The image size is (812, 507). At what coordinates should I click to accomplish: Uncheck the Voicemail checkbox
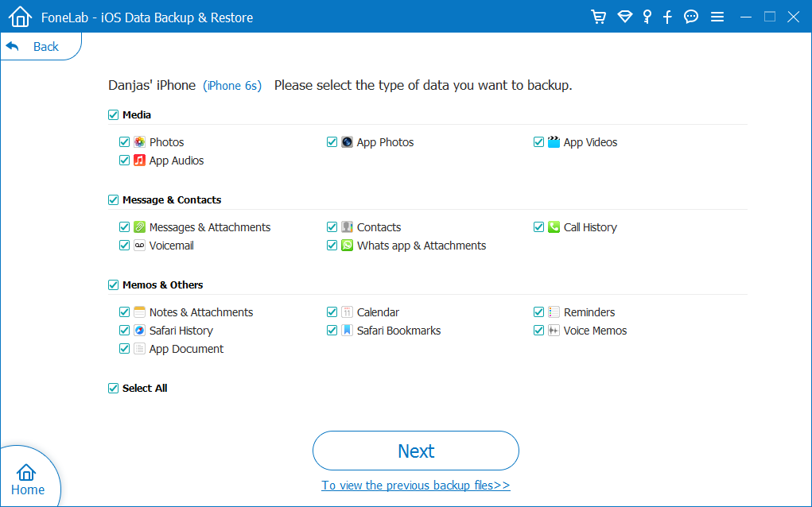coord(124,245)
